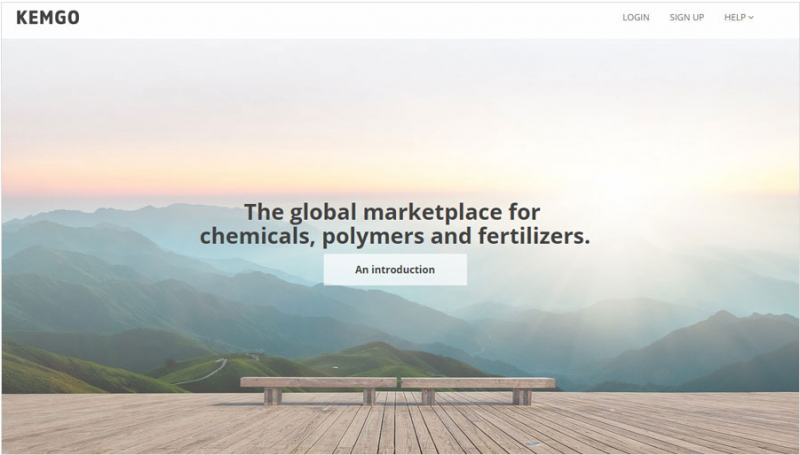Click the headline 'The global marketplace for'

[x=392, y=212]
